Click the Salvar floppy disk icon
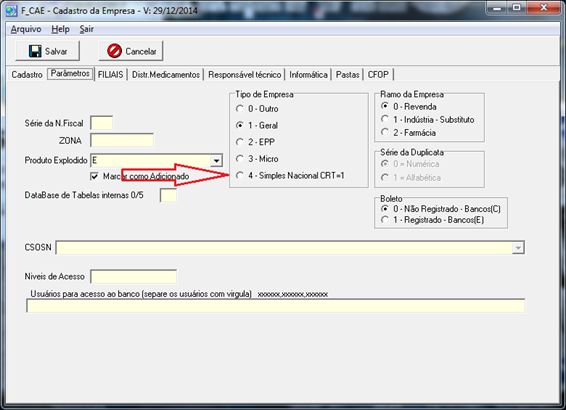This screenshot has height=410, width=566. point(35,51)
